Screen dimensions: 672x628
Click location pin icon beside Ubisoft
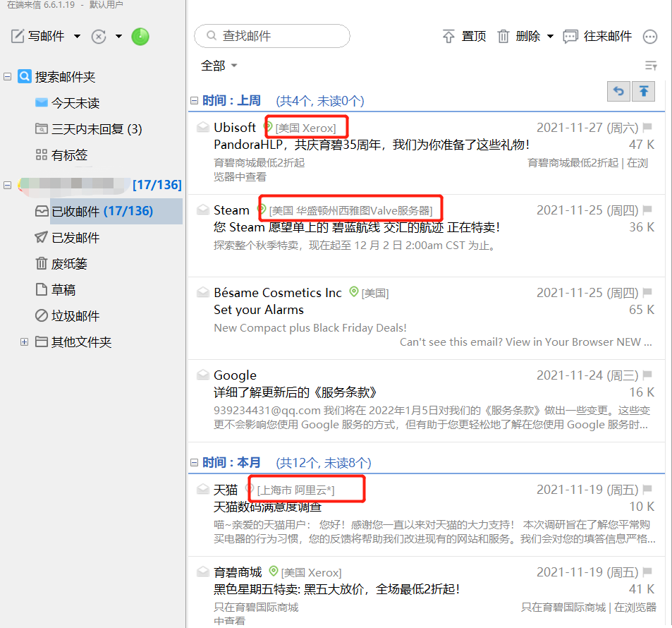coord(268,126)
